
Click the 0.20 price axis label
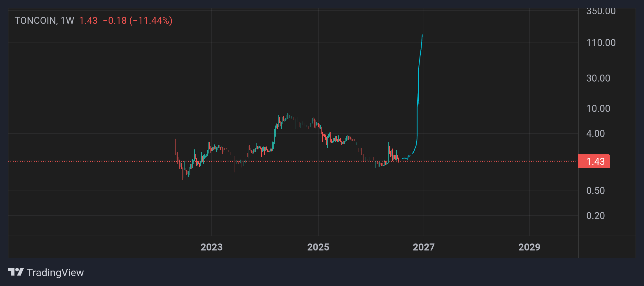coord(596,216)
